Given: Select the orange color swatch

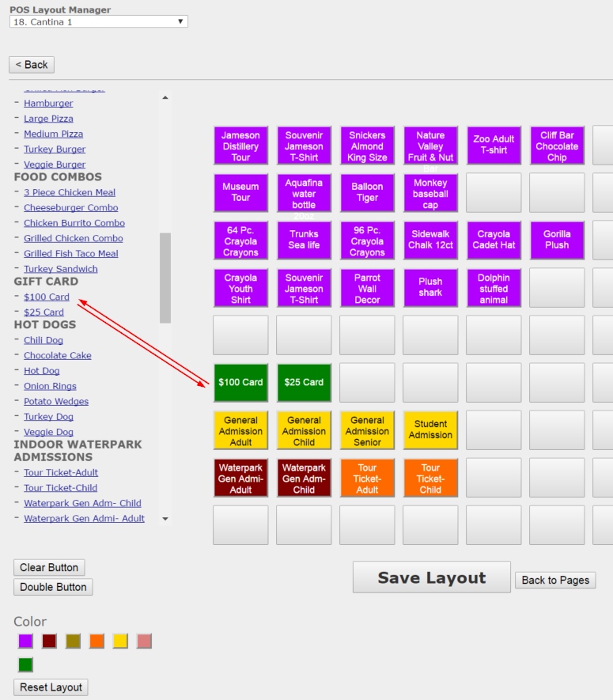Looking at the screenshot, I should pyautogui.click(x=96, y=641).
